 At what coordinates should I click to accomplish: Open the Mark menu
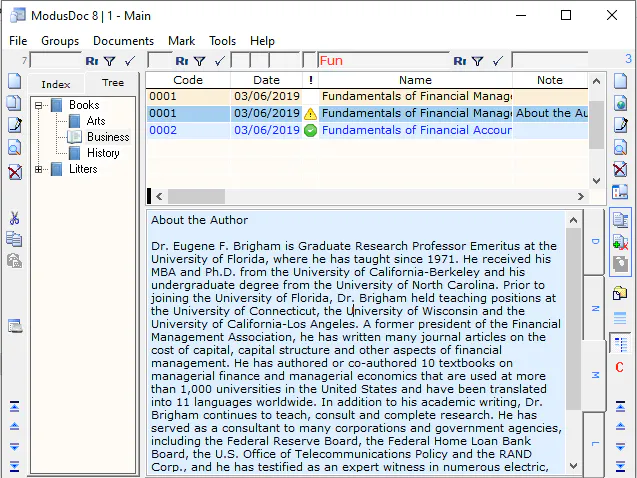pyautogui.click(x=182, y=41)
